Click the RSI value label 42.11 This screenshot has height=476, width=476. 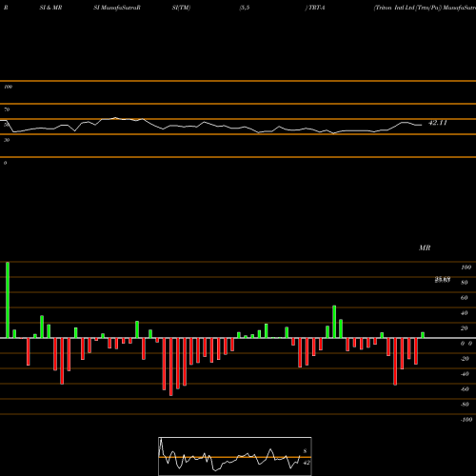pos(438,123)
